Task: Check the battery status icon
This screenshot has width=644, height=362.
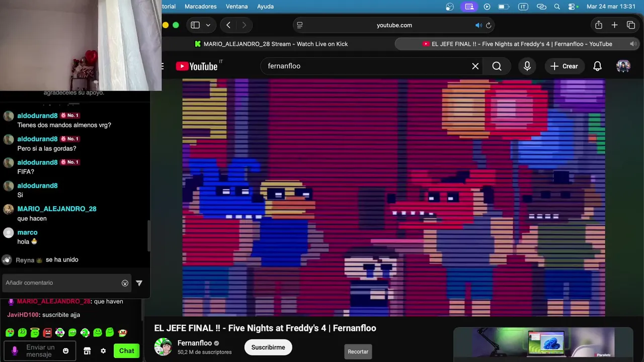Action: coord(504,7)
